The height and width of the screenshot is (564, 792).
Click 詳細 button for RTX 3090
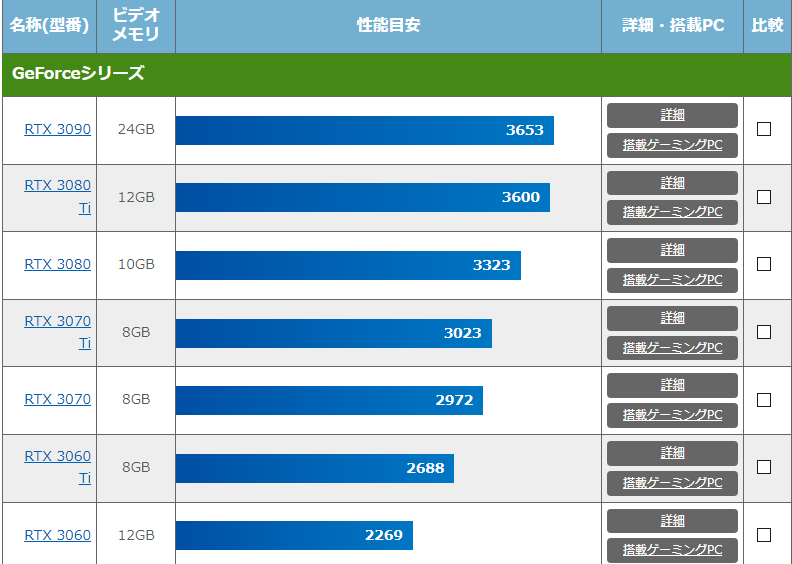pyautogui.click(x=672, y=115)
